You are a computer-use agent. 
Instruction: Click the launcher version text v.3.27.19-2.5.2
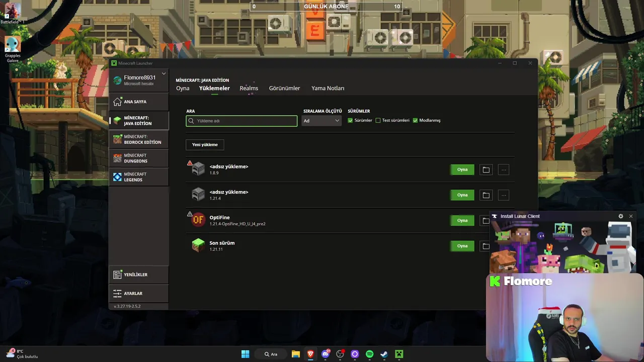[x=127, y=306]
